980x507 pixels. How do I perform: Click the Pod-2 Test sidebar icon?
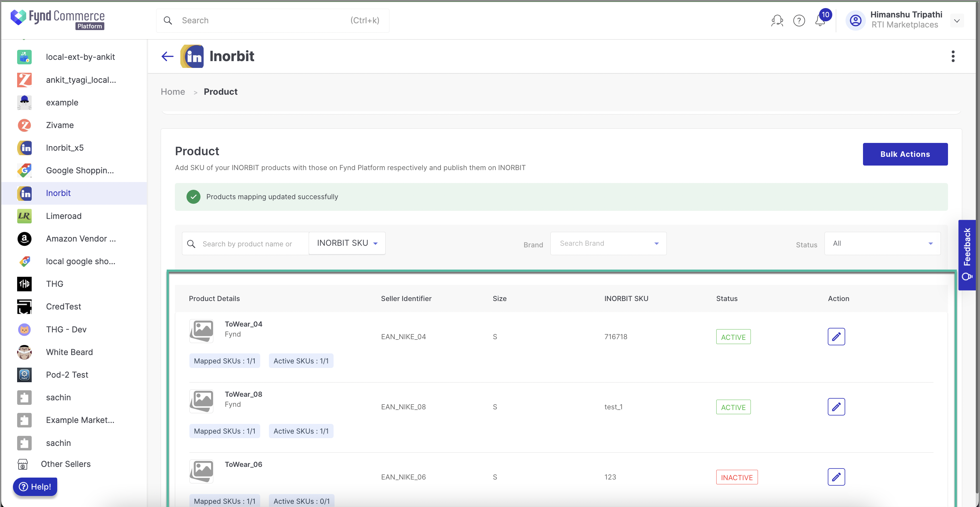[24, 375]
